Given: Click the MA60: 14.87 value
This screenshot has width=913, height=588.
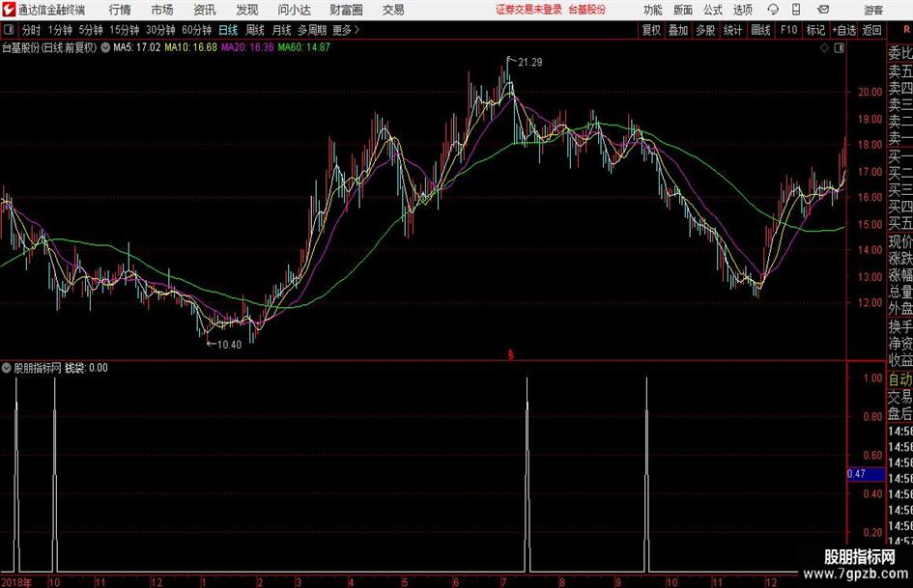Looking at the screenshot, I should point(304,47).
